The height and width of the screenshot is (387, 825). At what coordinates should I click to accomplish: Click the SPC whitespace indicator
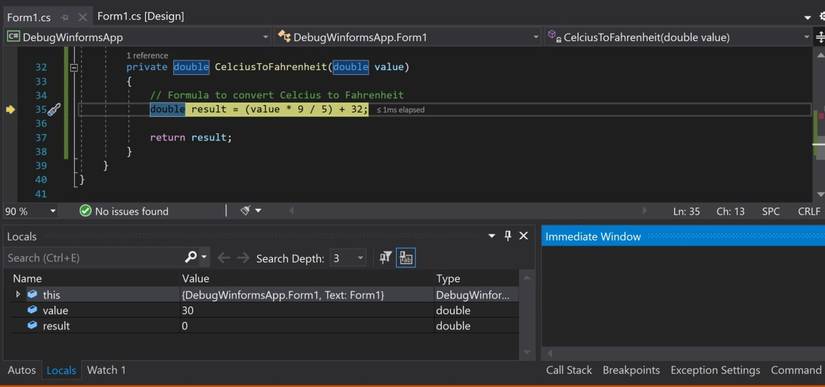click(771, 211)
